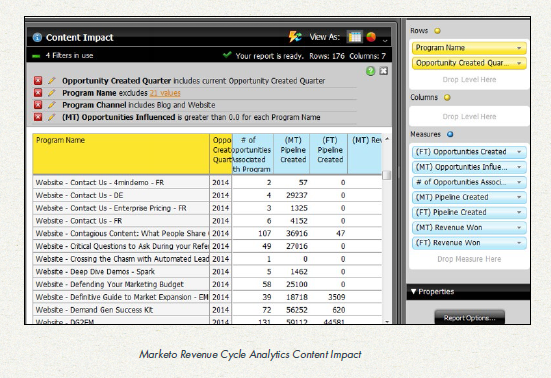Open the view options chevron beside chart icon

coord(385,40)
